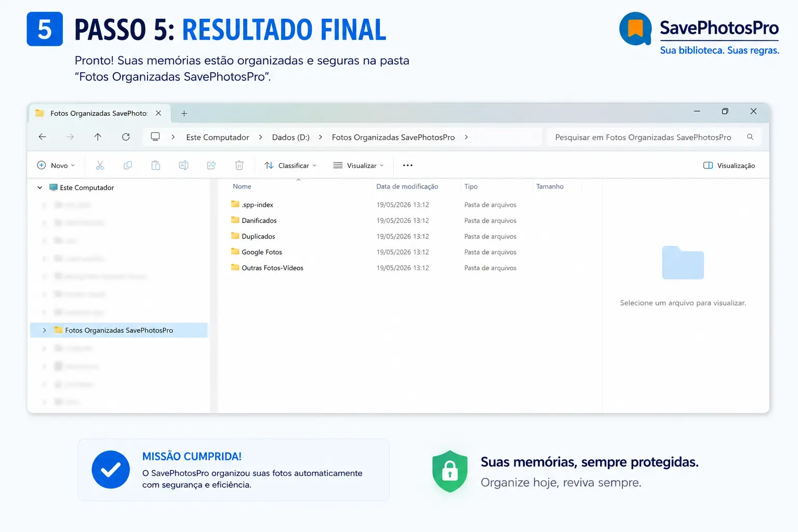Click Este Computador in address breadcrumb

click(218, 137)
